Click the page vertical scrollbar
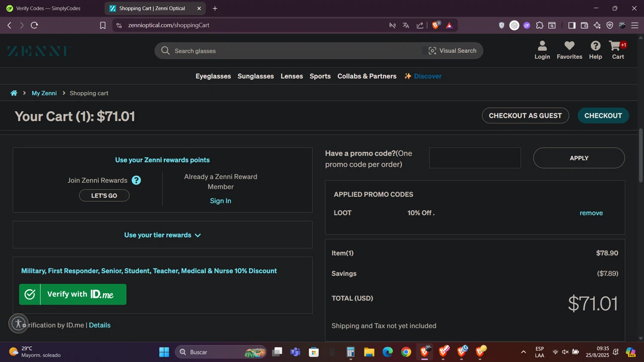Viewport: 644px width, 362px height. [641, 155]
